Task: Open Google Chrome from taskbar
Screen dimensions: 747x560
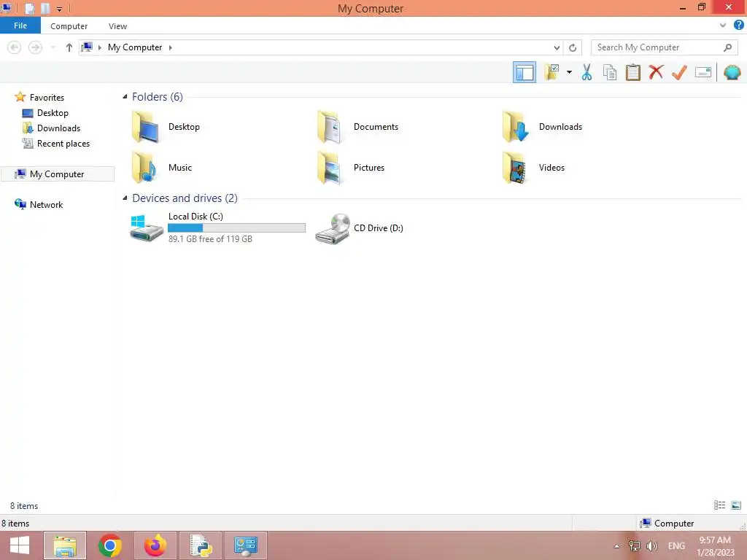Action: pyautogui.click(x=110, y=545)
